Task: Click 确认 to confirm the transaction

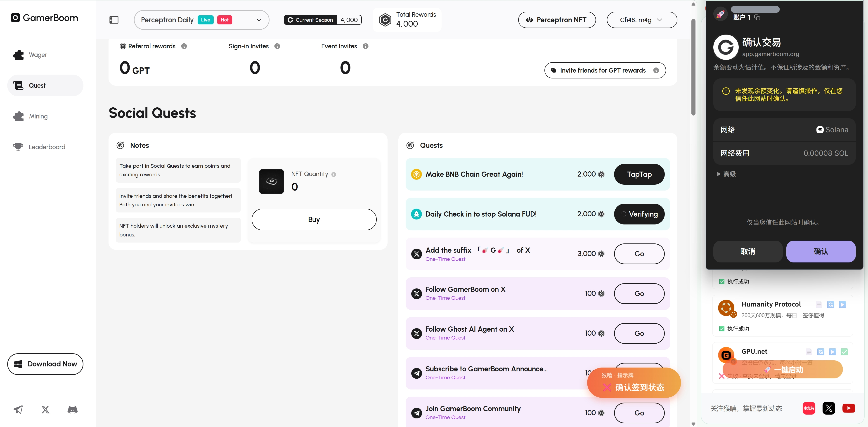Action: pos(821,252)
